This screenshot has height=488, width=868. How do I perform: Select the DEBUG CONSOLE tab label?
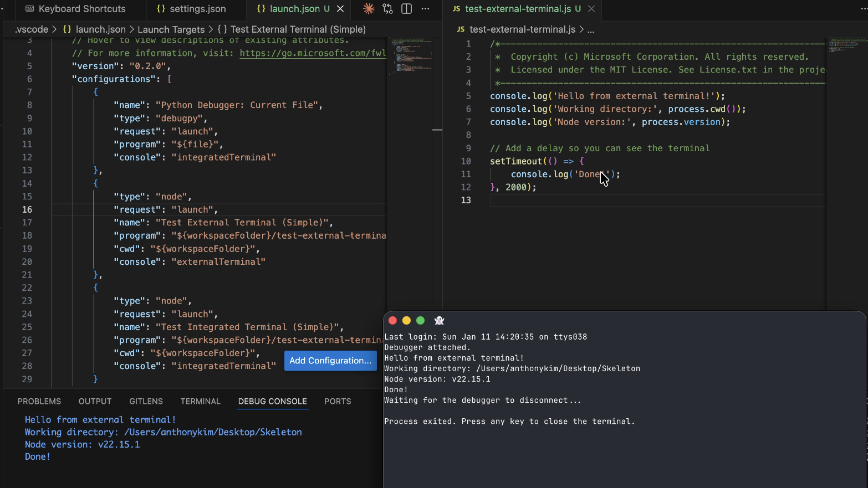(272, 401)
